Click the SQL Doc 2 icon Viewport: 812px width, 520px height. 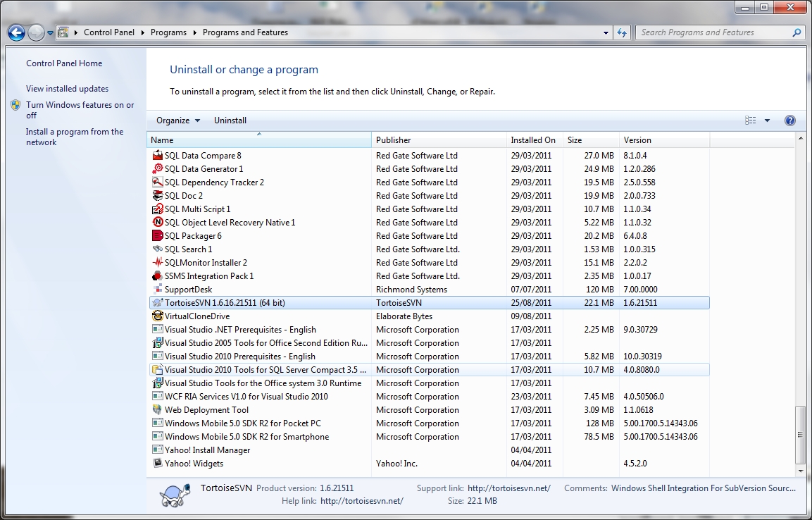point(158,195)
